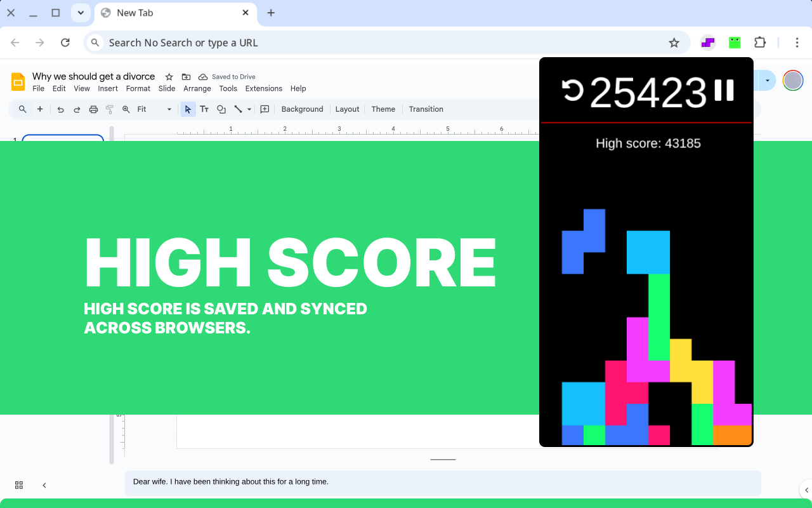The image size is (812, 508).
Task: Click speaker notes starting 'Dear wife'
Action: 231,482
